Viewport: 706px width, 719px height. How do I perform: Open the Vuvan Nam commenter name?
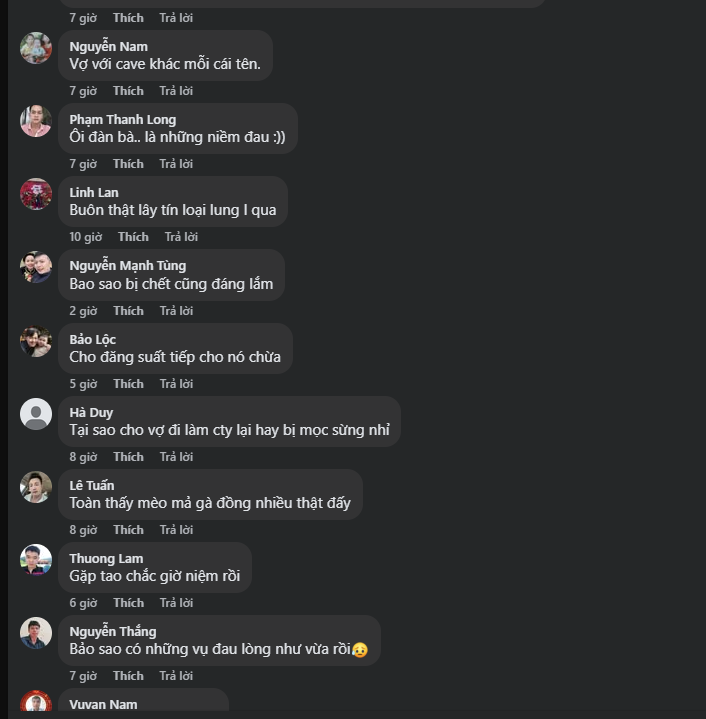coord(103,705)
